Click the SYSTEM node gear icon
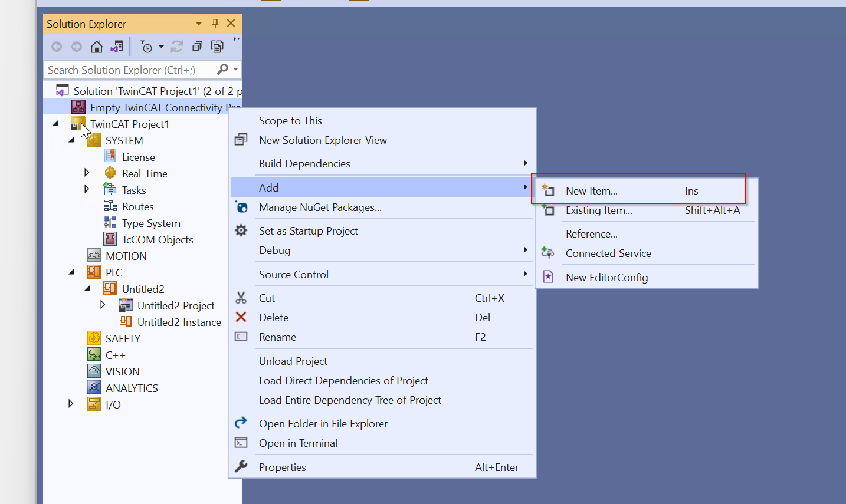846x504 pixels. coord(94,140)
